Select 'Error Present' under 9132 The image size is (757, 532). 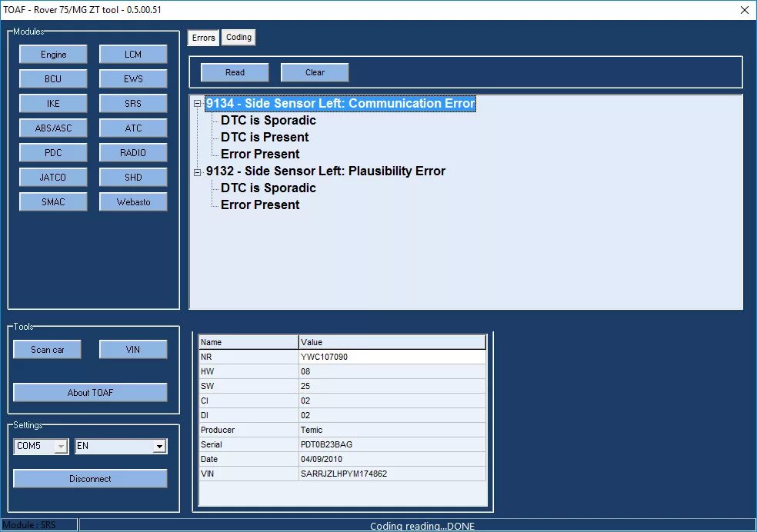[x=260, y=205]
